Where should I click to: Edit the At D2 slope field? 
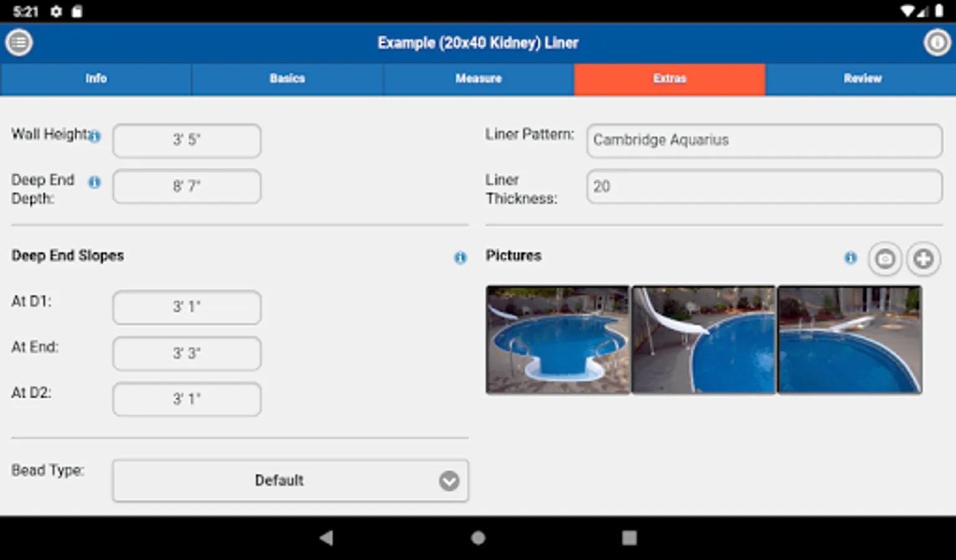(187, 399)
